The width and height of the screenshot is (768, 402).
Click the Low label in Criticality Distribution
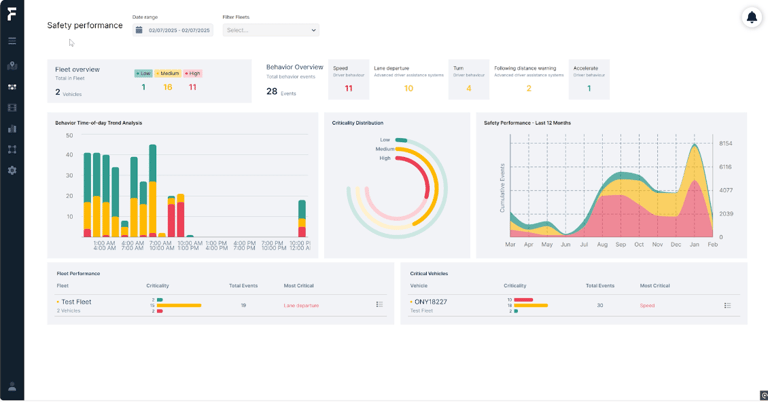pos(385,140)
